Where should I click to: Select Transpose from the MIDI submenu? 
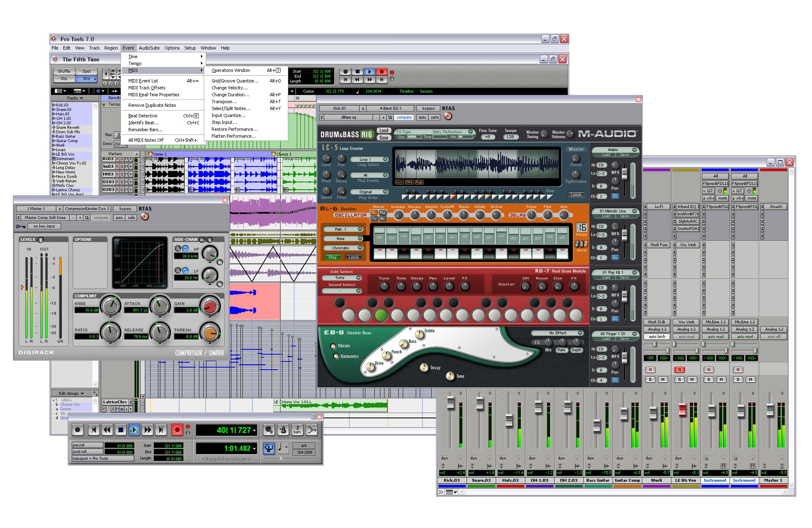pos(224,102)
